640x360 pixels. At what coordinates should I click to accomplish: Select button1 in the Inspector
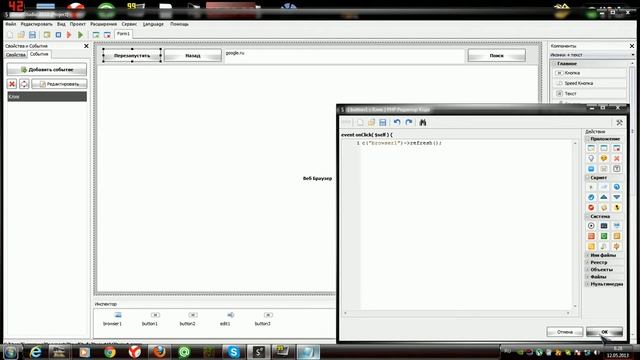pos(150,319)
